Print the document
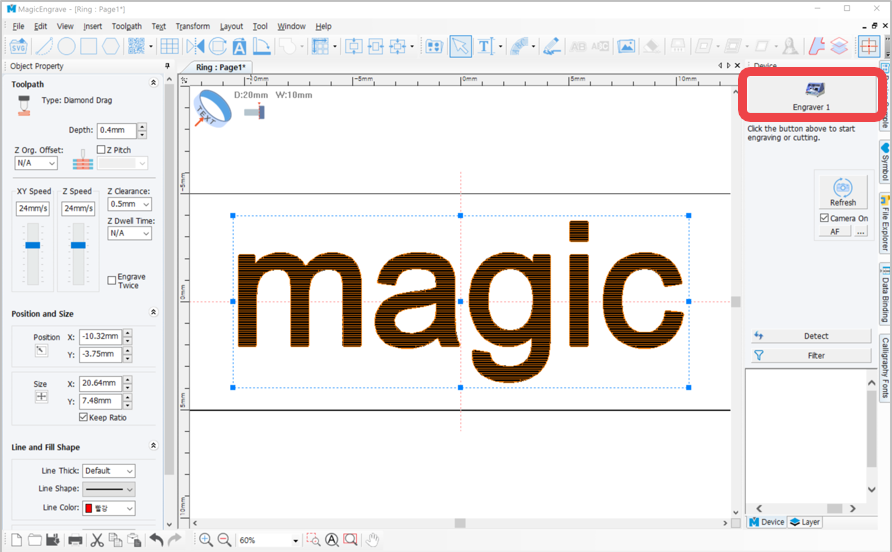The image size is (892, 552). coord(75,539)
